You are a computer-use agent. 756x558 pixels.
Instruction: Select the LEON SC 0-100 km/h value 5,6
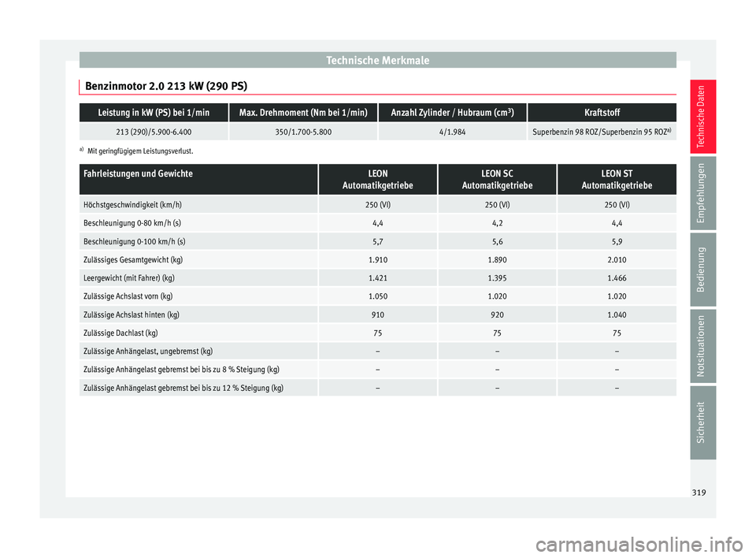(497, 241)
